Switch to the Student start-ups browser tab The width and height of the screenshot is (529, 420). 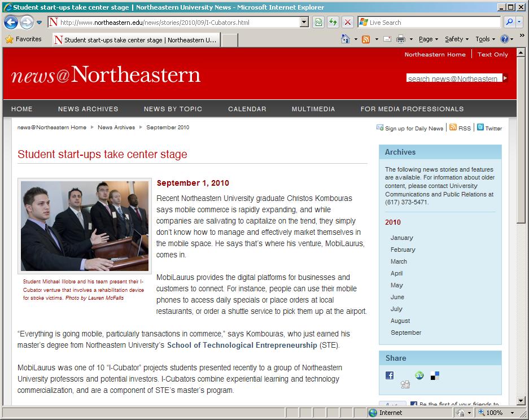coord(135,40)
